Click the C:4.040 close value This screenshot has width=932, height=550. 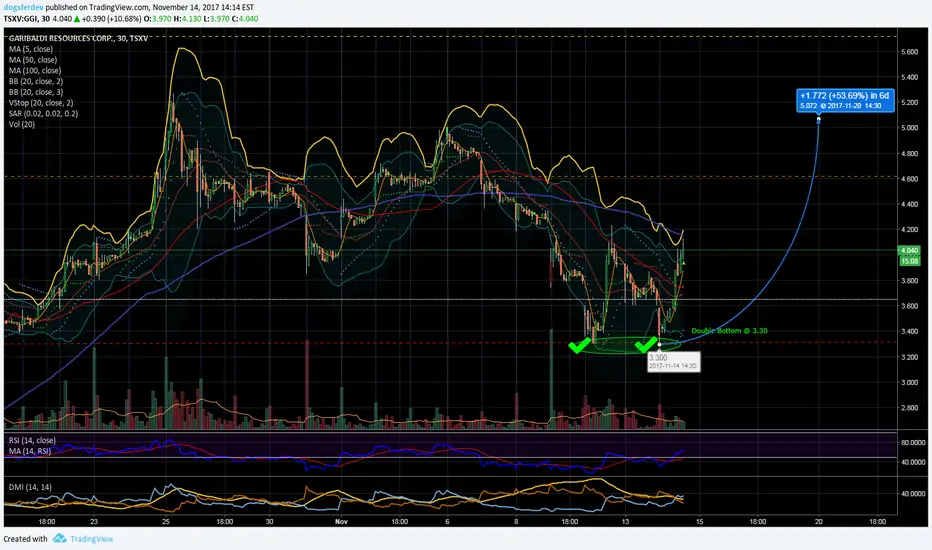[245, 19]
